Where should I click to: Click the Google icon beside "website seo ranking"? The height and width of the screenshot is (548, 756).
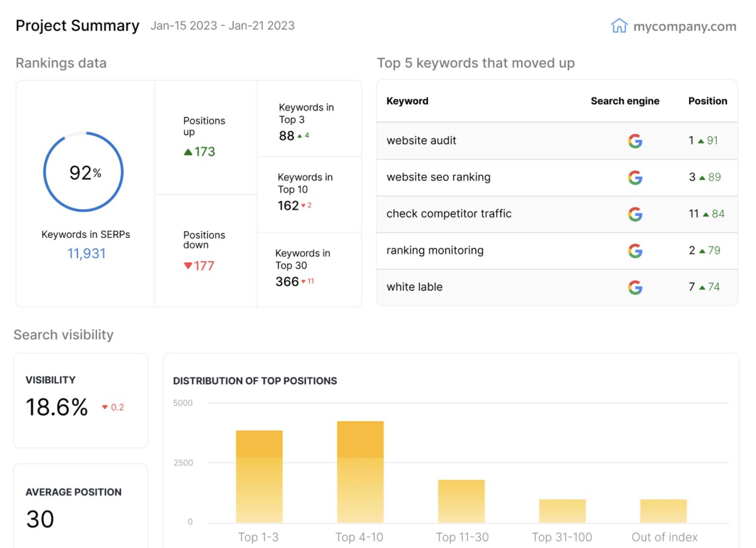tap(636, 178)
